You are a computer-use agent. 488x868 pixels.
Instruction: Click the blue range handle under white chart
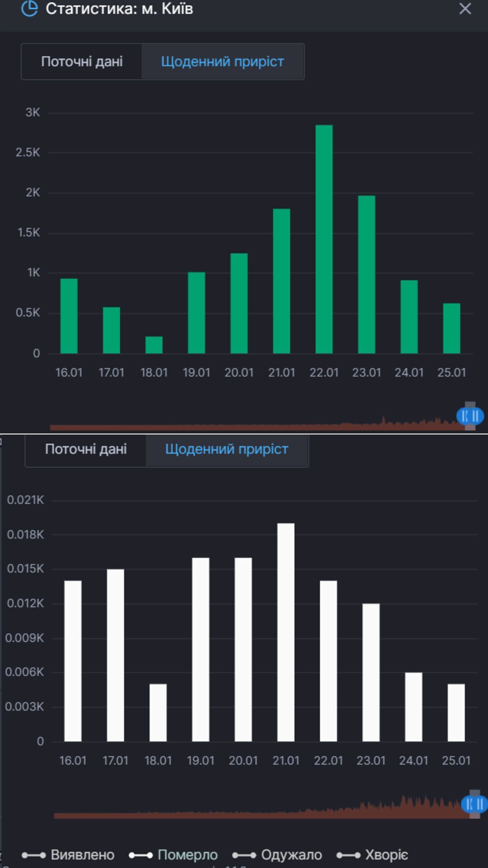coord(474,804)
